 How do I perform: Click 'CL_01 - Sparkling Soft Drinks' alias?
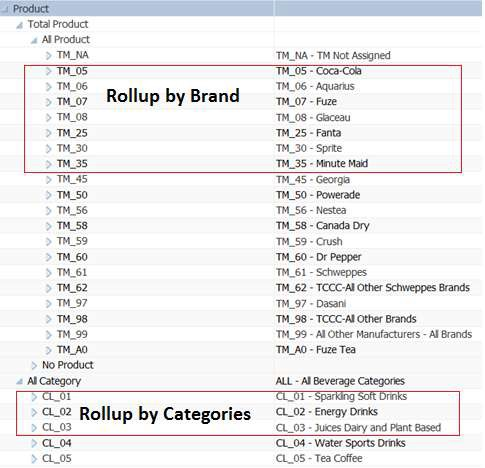pos(341,396)
